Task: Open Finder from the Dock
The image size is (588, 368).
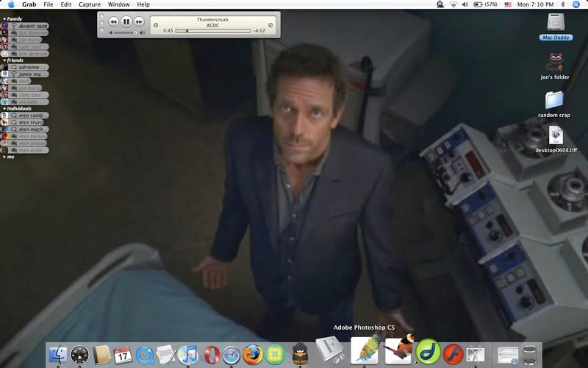Action: (x=58, y=354)
